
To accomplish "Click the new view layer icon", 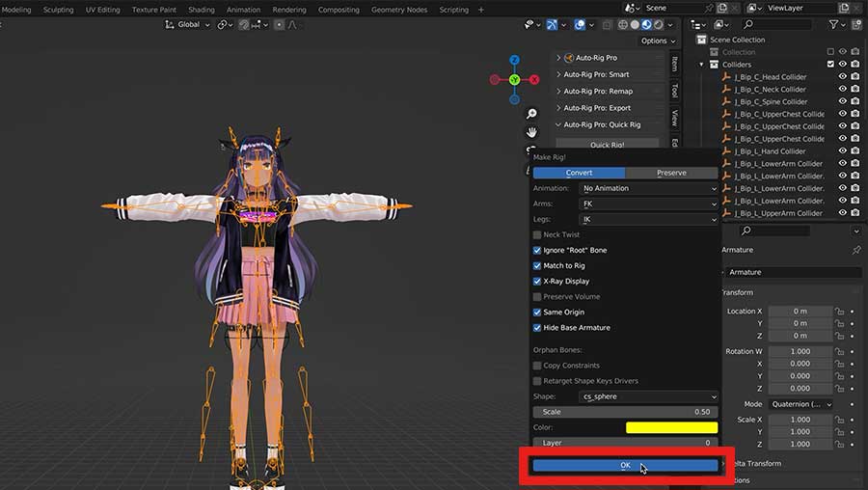I will [844, 9].
